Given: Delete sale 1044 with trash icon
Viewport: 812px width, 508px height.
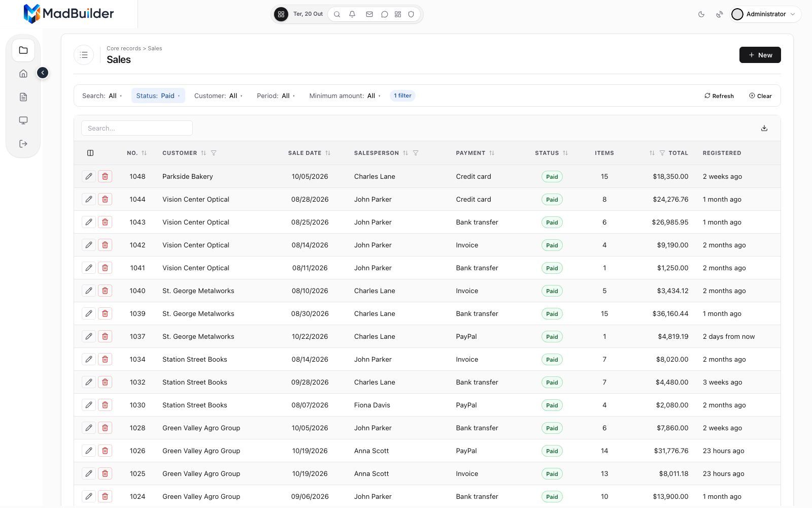Looking at the screenshot, I should pos(105,199).
